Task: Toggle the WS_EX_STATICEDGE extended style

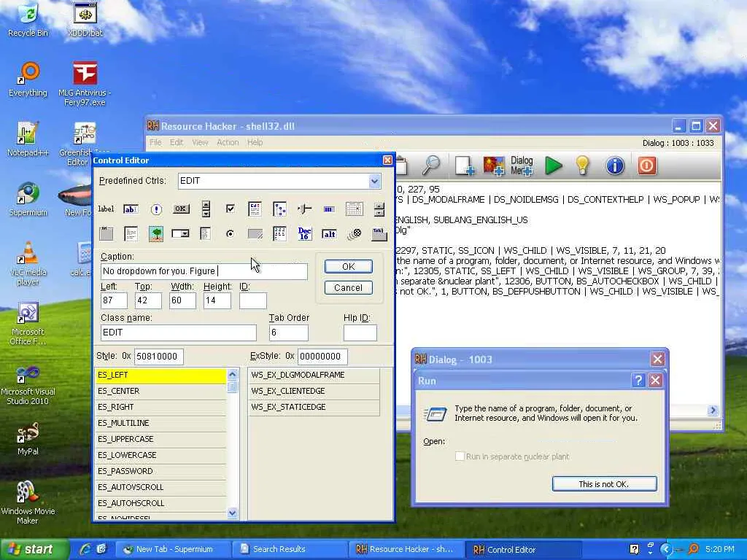Action: [314, 407]
